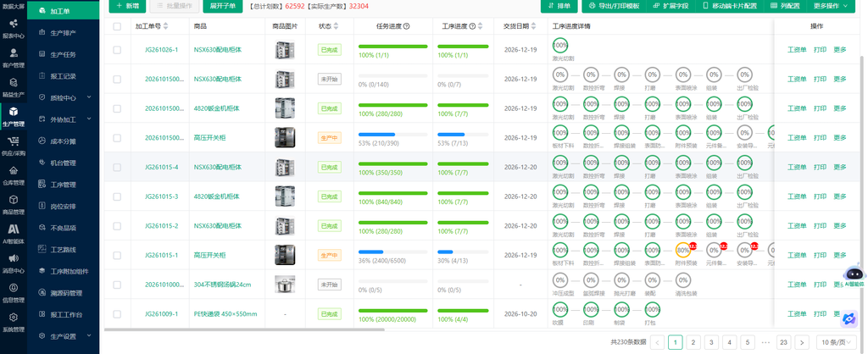
Task: Select the 生产管理 sidebar icon
Action: pyautogui.click(x=14, y=112)
